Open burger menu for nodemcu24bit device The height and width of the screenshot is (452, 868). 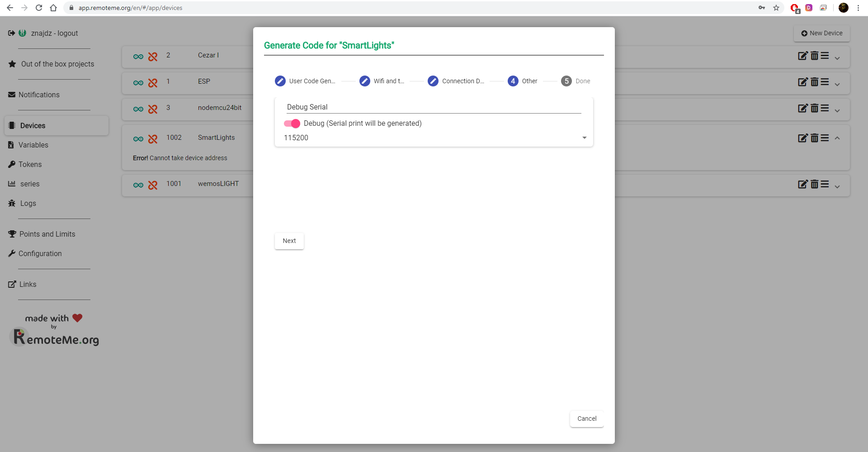825,108
